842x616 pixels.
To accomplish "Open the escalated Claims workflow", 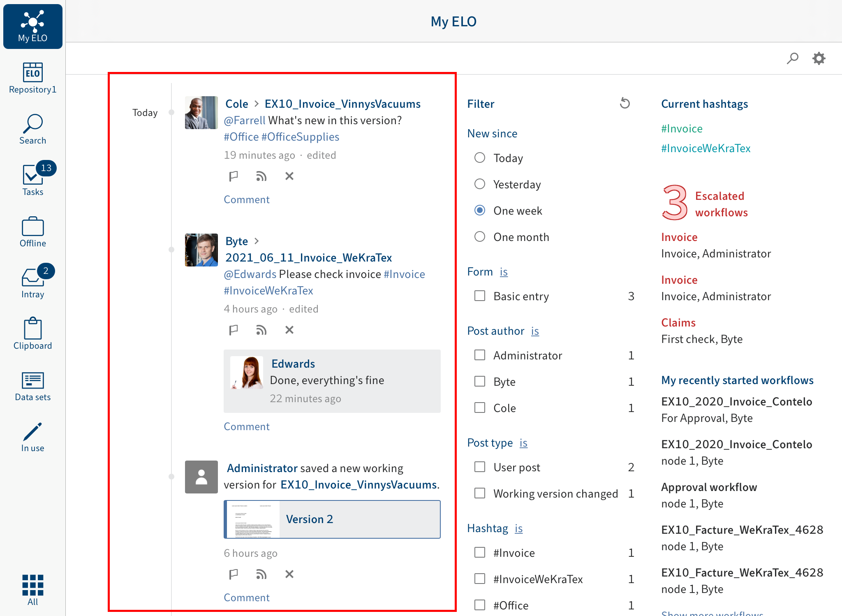I will coord(678,323).
